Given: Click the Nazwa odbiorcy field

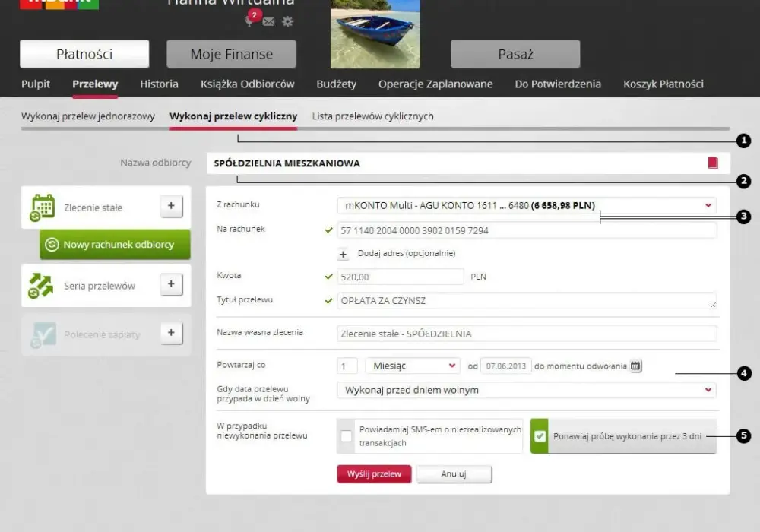Looking at the screenshot, I should tap(467, 163).
